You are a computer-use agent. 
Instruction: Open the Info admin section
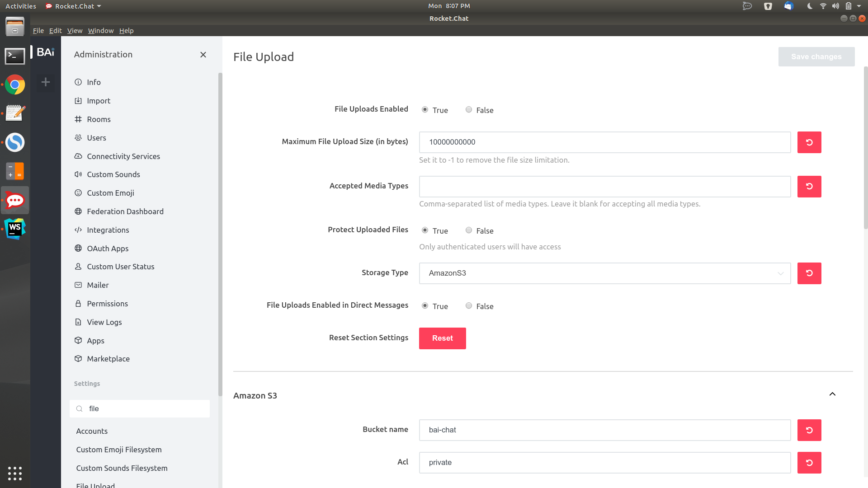(94, 82)
